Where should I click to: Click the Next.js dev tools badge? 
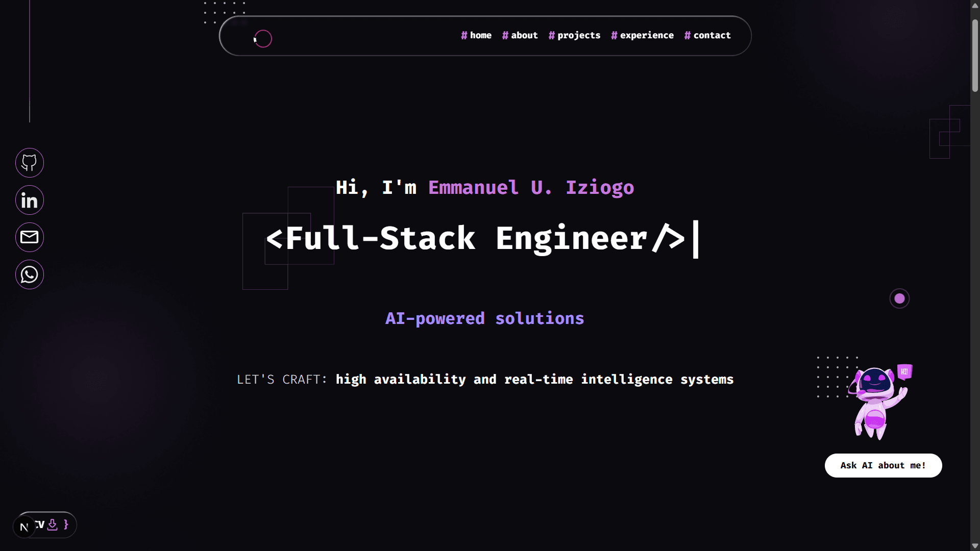pos(24,527)
